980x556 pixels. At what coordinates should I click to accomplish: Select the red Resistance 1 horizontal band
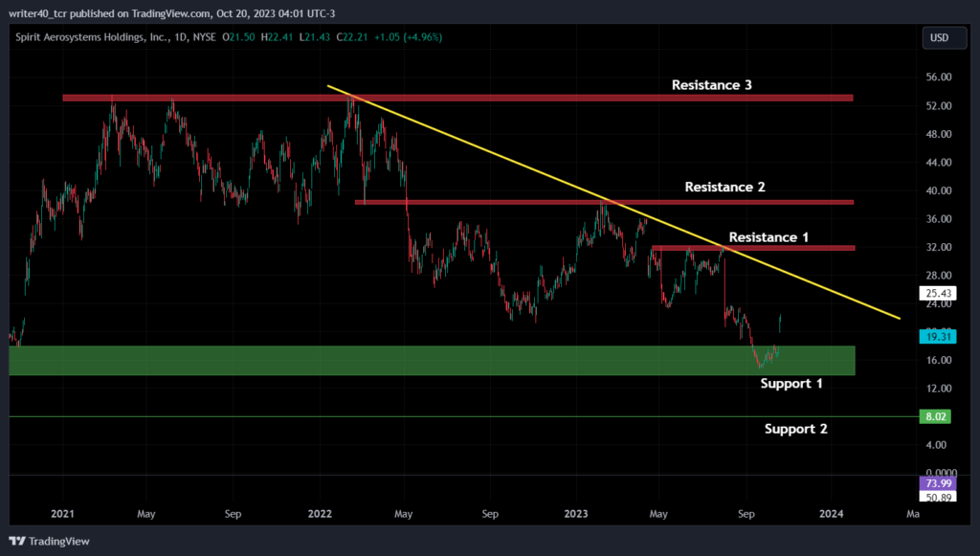coord(753,248)
